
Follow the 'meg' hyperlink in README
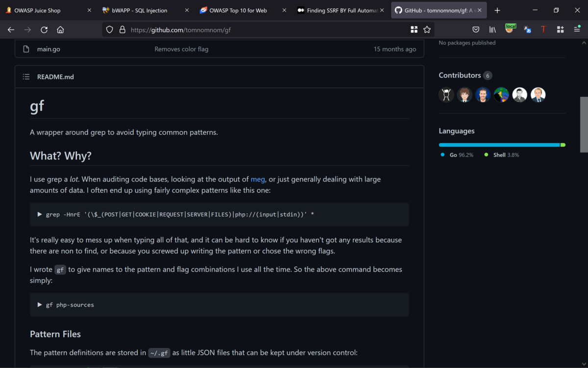point(258,179)
